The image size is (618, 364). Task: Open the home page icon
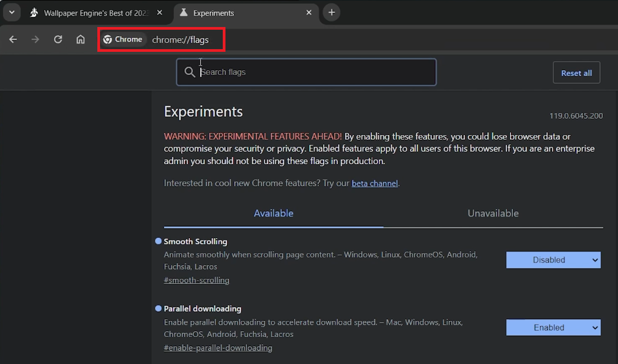click(x=81, y=39)
